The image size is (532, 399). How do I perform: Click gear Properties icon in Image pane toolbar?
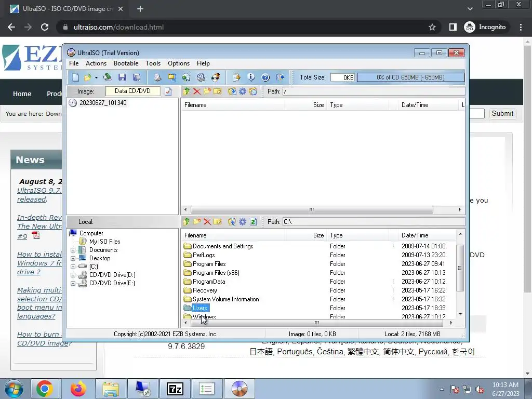(243, 91)
